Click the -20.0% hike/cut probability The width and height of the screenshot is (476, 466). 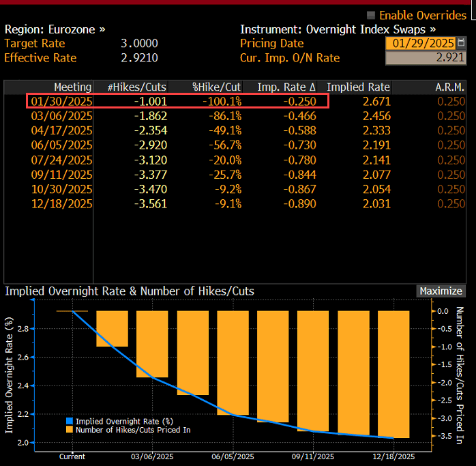[x=225, y=160]
